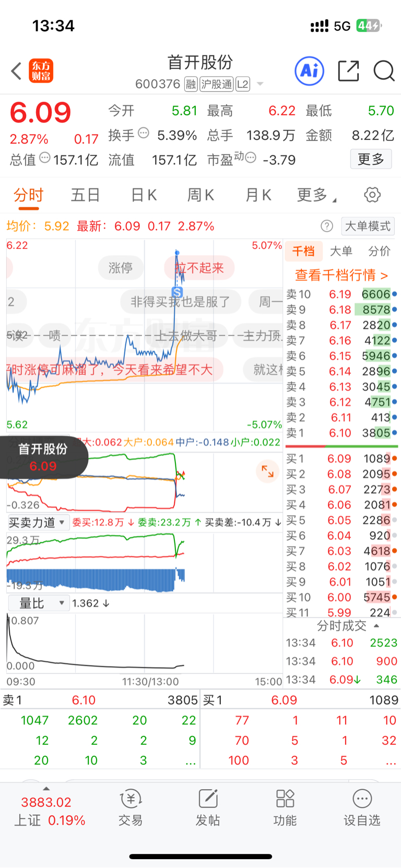Tap the 卖10 row at 6.19
401x868 pixels.
coord(342,294)
